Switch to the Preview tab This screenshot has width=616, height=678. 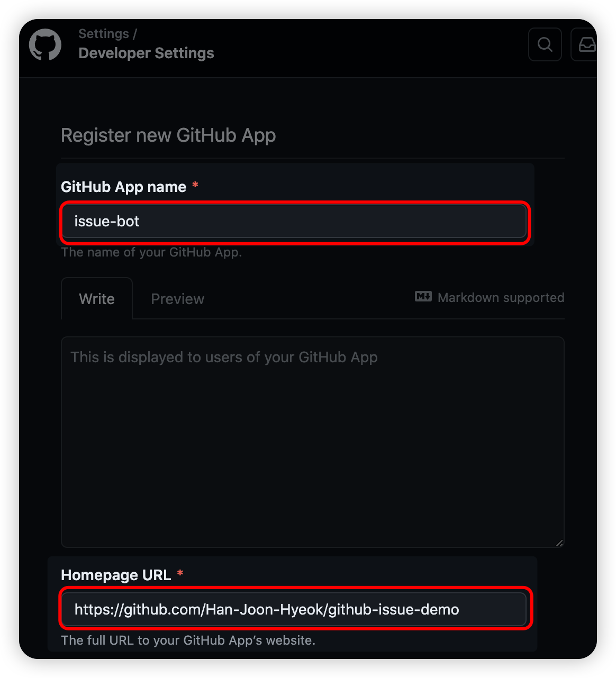tap(177, 299)
